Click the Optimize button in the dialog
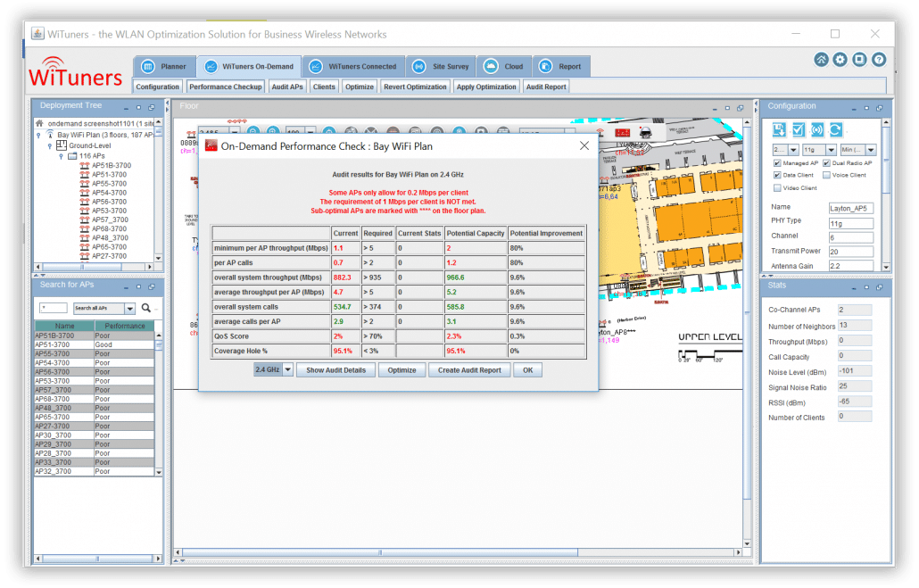The height and width of the screenshot is (588, 919). pos(402,370)
